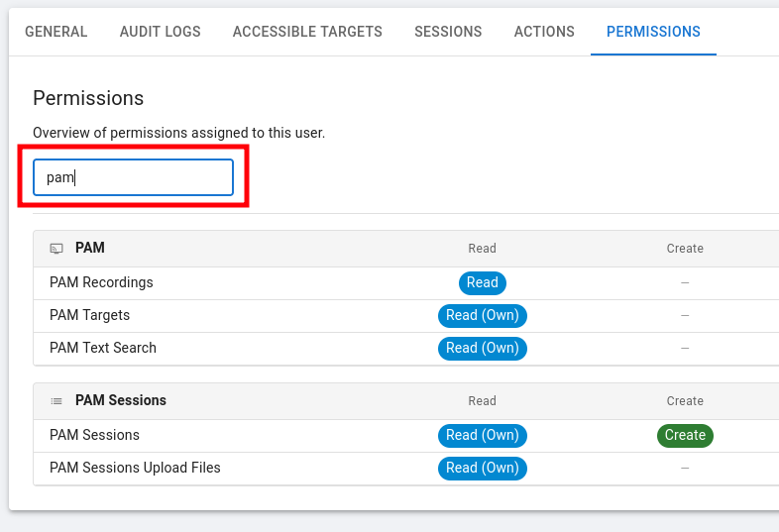The height and width of the screenshot is (532, 779).
Task: Focus the permissions search field containing 'pam'
Action: 133,177
